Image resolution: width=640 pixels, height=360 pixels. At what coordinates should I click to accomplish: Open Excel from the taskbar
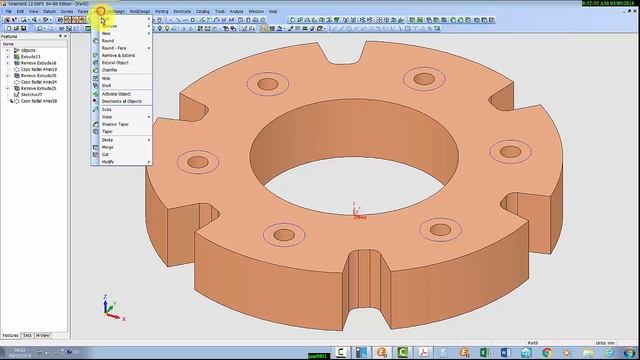[x=485, y=352]
